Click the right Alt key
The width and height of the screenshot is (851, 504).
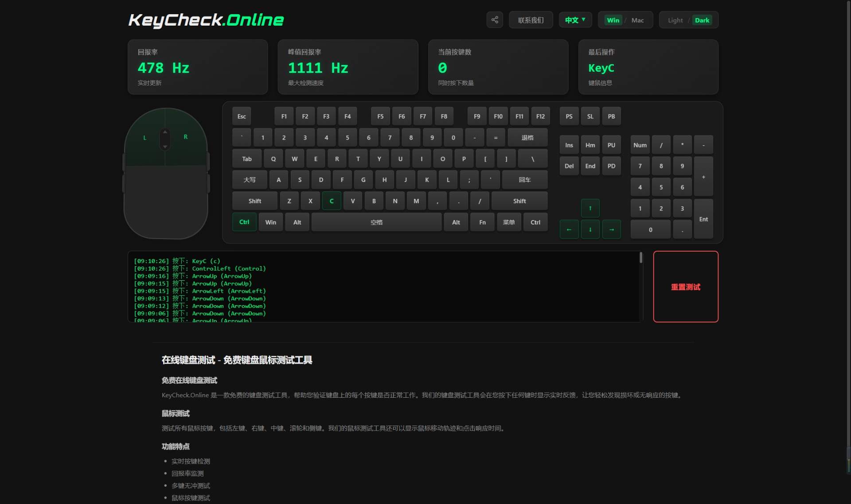(x=456, y=222)
